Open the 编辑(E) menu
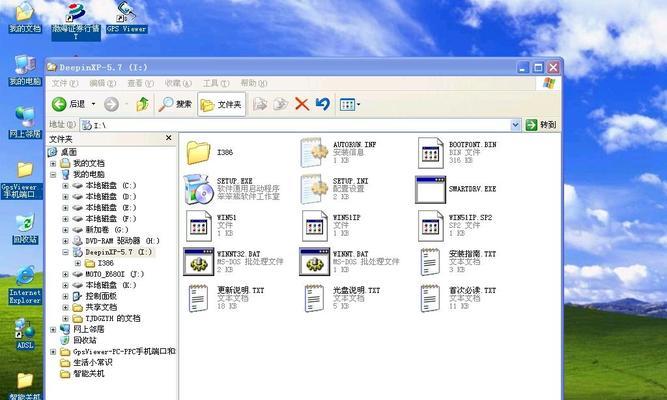 point(103,83)
